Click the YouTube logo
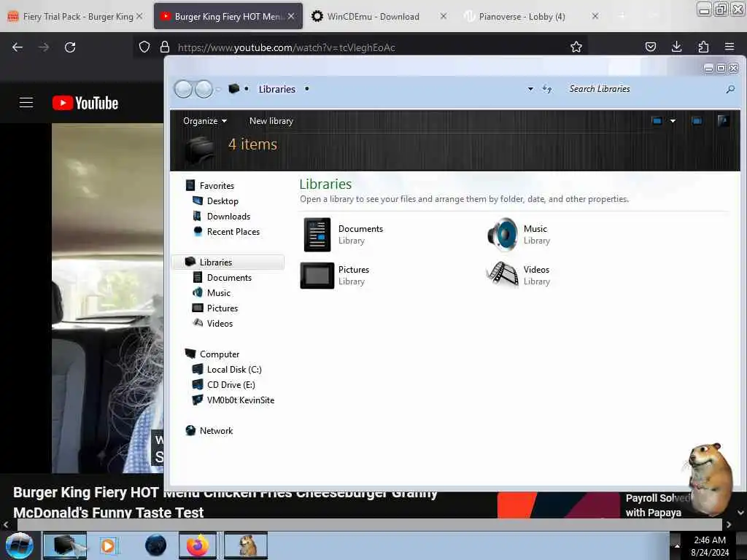747x560 pixels. (85, 103)
